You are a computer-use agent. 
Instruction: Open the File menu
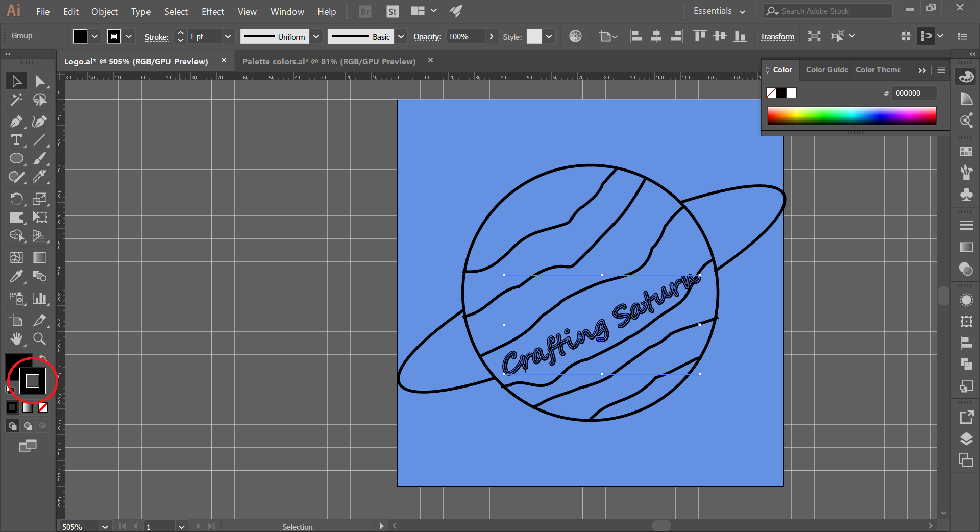[x=43, y=11]
